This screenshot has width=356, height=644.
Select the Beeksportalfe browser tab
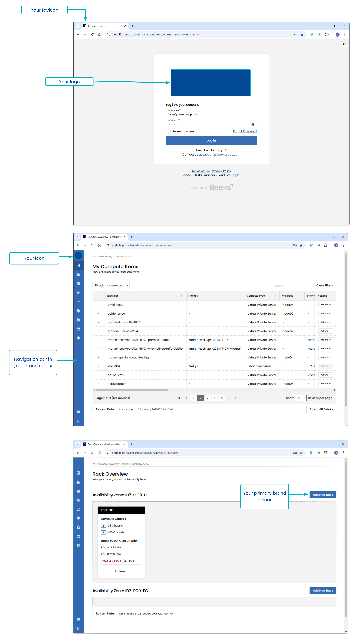click(105, 26)
